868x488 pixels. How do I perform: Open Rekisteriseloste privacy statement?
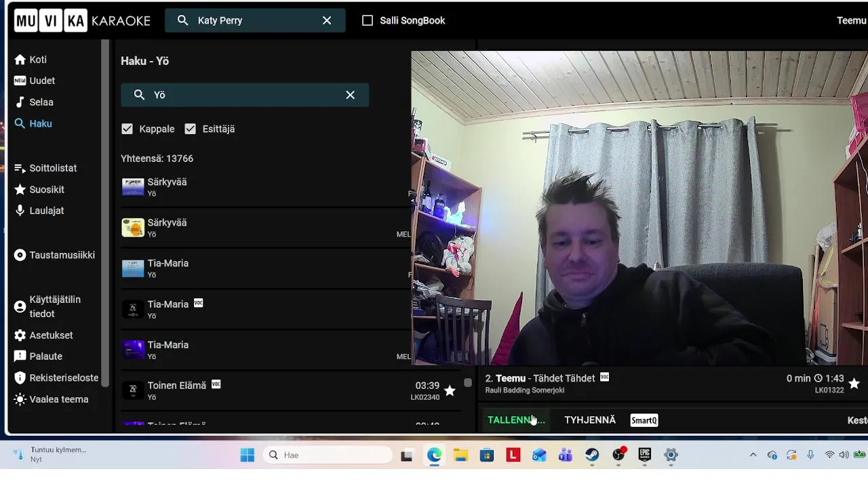click(56, 378)
